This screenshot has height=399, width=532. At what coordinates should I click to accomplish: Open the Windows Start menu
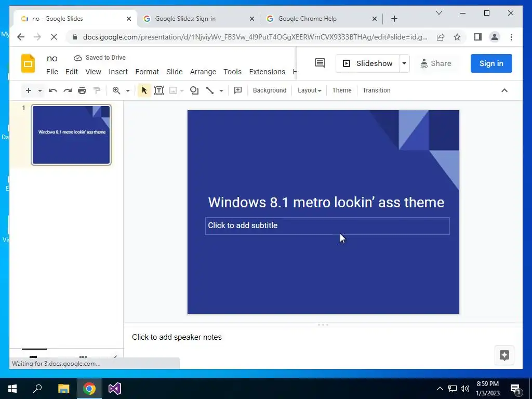click(12, 389)
